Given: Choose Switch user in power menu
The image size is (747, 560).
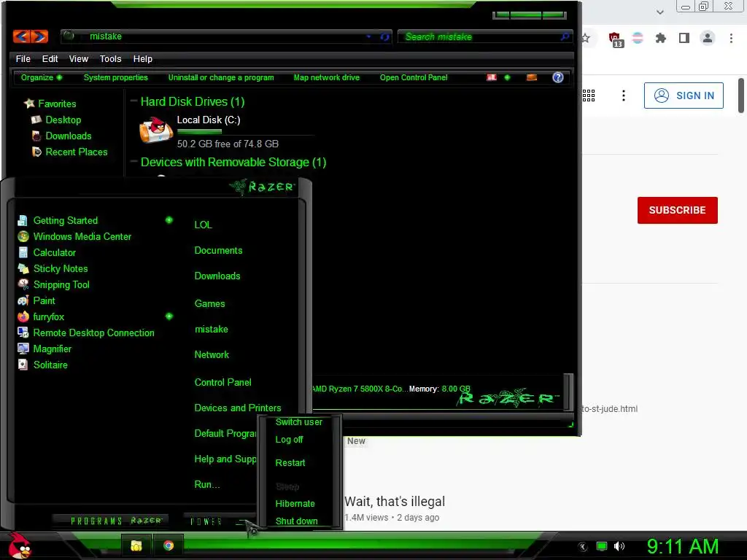Looking at the screenshot, I should point(298,422).
